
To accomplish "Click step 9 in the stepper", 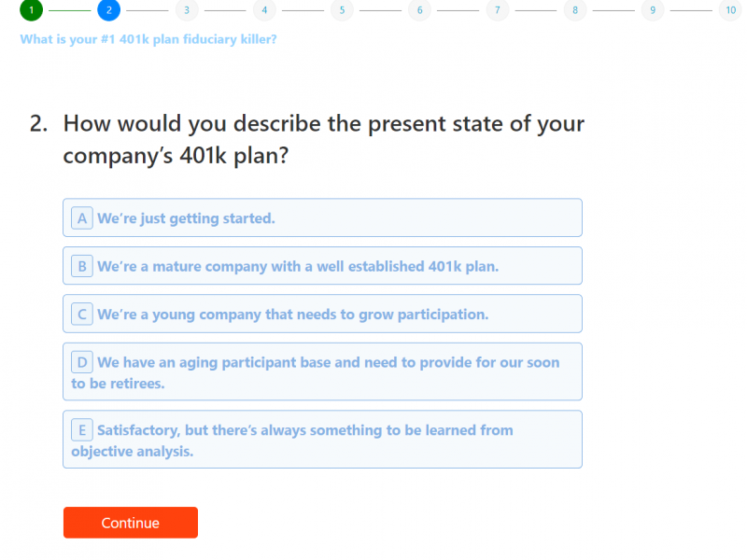I will tap(652, 10).
